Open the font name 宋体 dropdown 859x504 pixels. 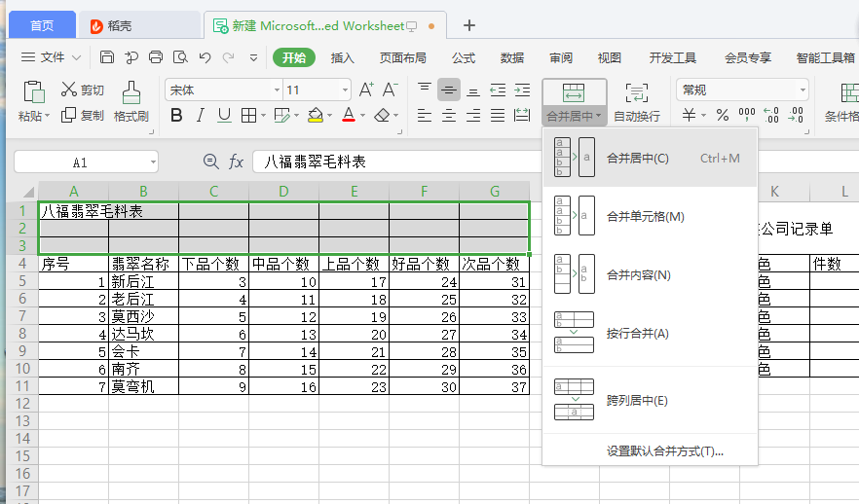[277, 90]
